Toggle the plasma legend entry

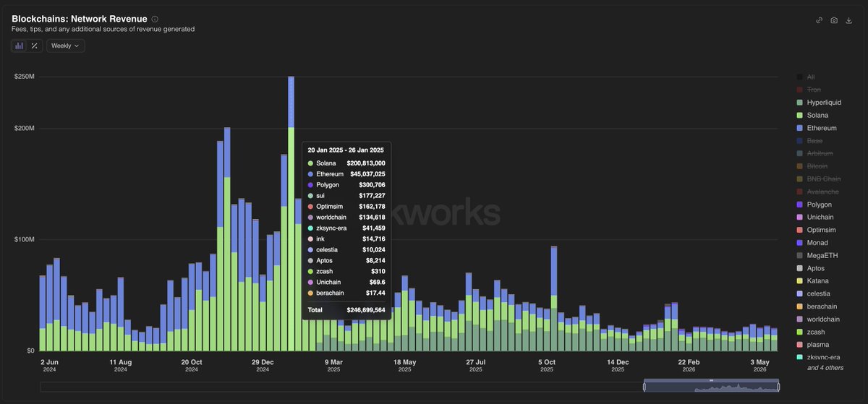point(813,345)
